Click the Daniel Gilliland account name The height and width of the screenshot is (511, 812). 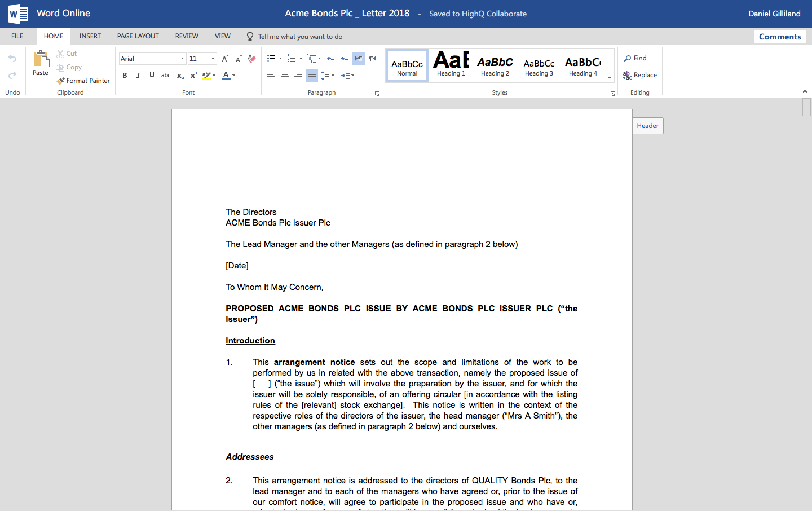tap(774, 14)
